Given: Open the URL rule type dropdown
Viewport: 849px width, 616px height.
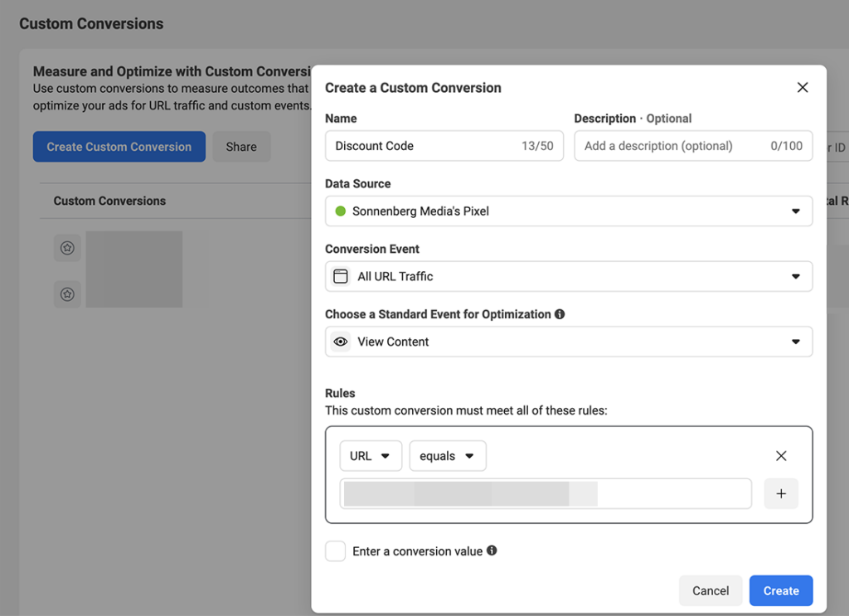Looking at the screenshot, I should 371,455.
